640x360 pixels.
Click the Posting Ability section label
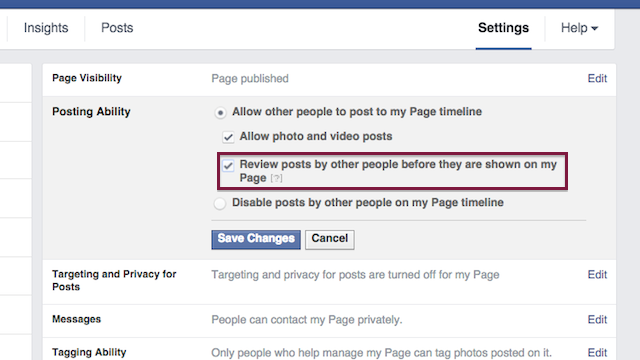coord(91,112)
